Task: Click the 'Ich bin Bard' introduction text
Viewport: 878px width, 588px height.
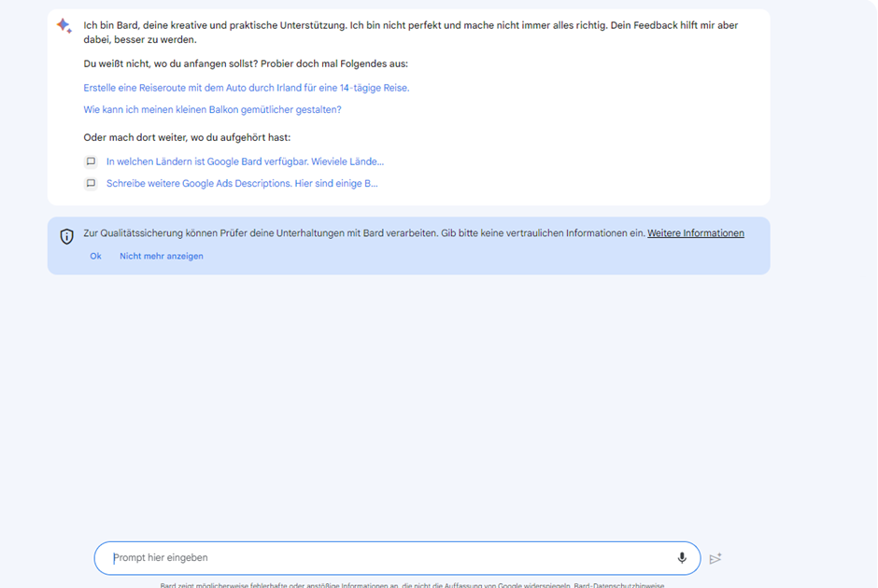Action: [x=410, y=33]
